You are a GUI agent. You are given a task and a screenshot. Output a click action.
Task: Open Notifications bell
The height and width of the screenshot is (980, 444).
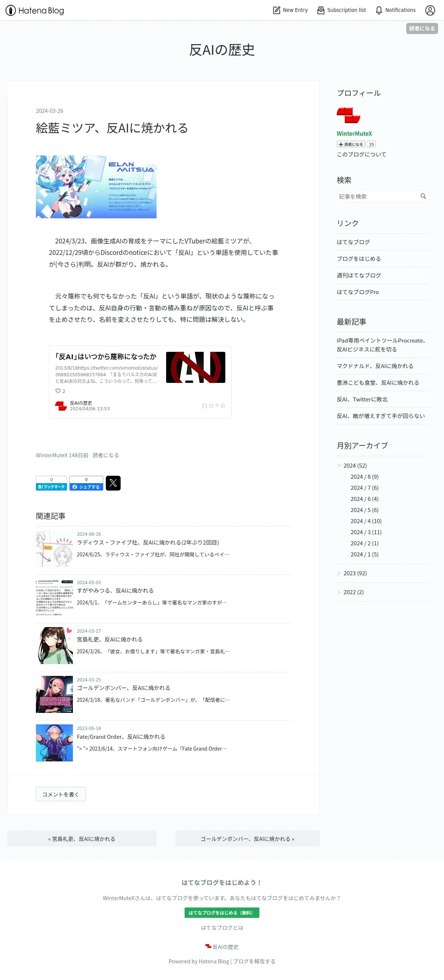[395, 10]
